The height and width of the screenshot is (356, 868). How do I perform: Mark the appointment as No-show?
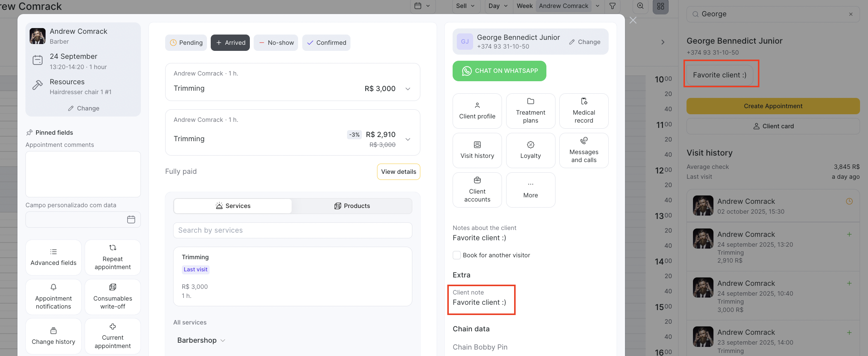point(276,43)
